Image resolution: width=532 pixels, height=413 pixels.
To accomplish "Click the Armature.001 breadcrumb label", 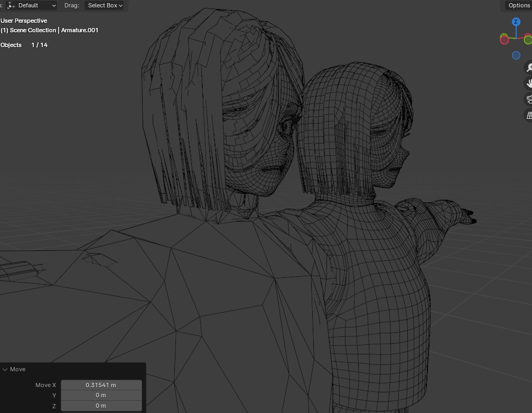I will [x=79, y=30].
